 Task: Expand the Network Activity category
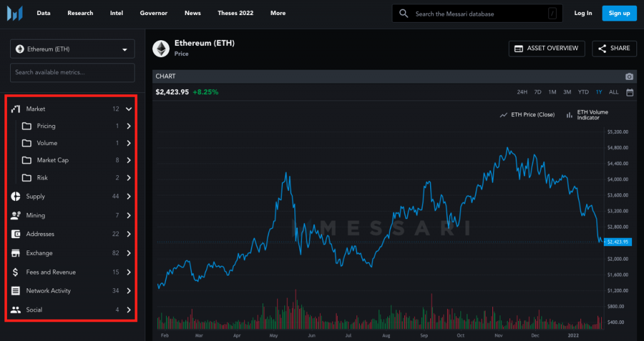tap(128, 291)
